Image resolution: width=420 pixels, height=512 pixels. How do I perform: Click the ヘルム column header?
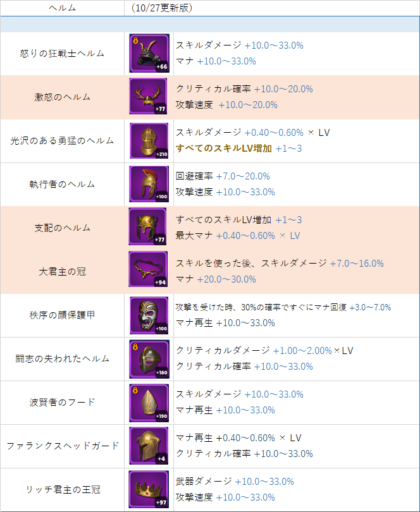[62, 7]
